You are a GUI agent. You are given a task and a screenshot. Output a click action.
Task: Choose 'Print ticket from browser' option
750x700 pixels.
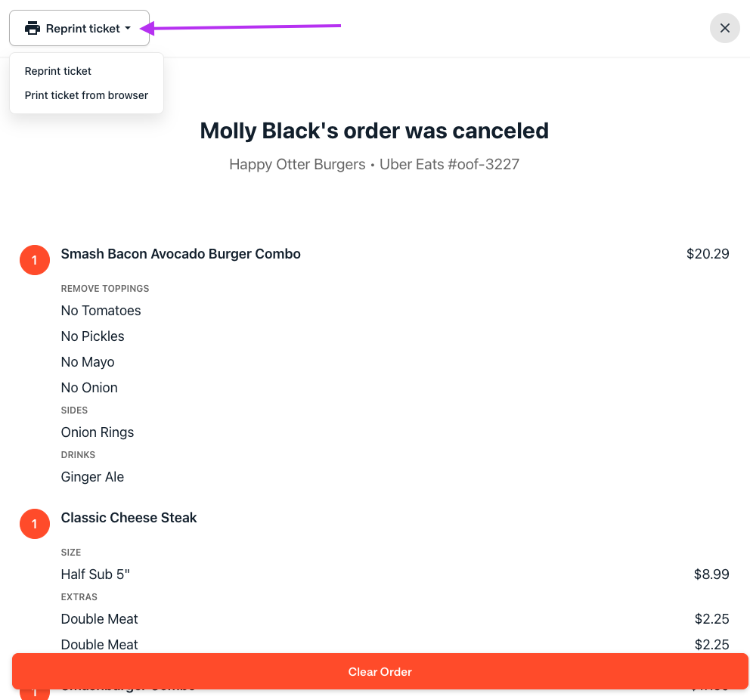pyautogui.click(x=86, y=95)
